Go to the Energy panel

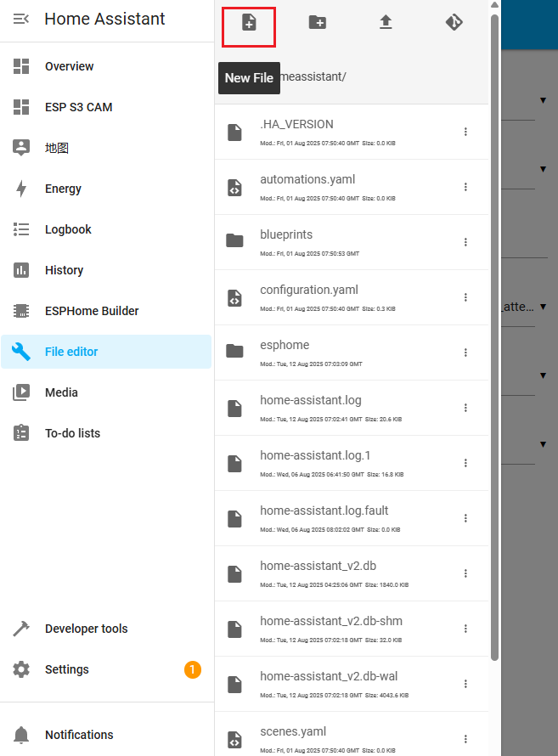click(106, 189)
